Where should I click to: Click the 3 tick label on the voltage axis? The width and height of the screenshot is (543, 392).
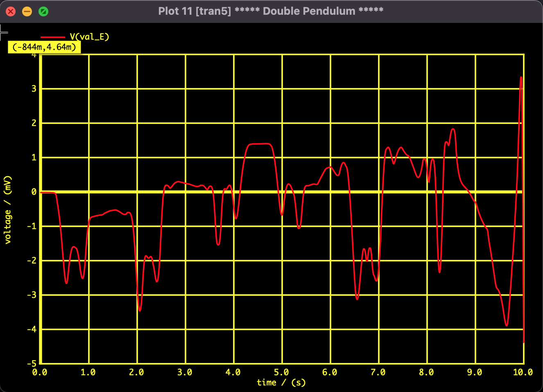tap(34, 89)
